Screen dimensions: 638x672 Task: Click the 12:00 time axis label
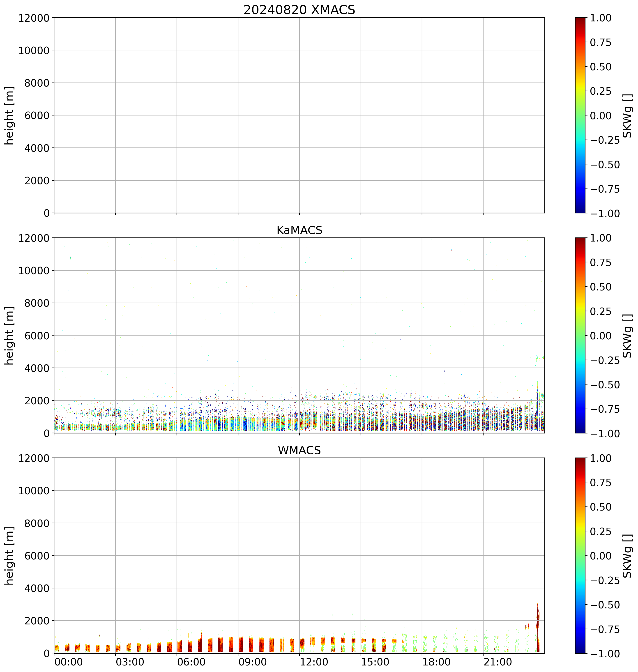point(314,662)
